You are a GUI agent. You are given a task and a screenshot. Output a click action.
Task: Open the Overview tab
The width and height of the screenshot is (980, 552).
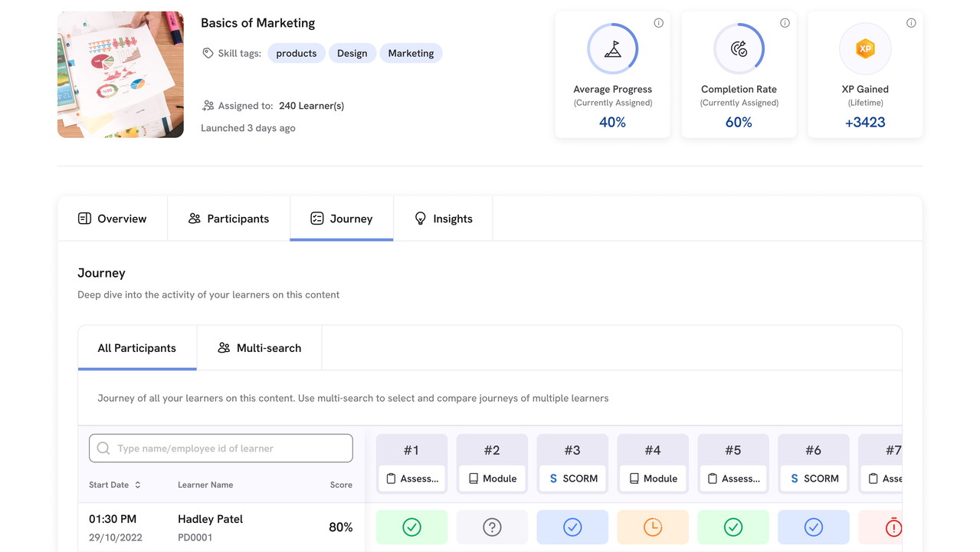(x=113, y=219)
